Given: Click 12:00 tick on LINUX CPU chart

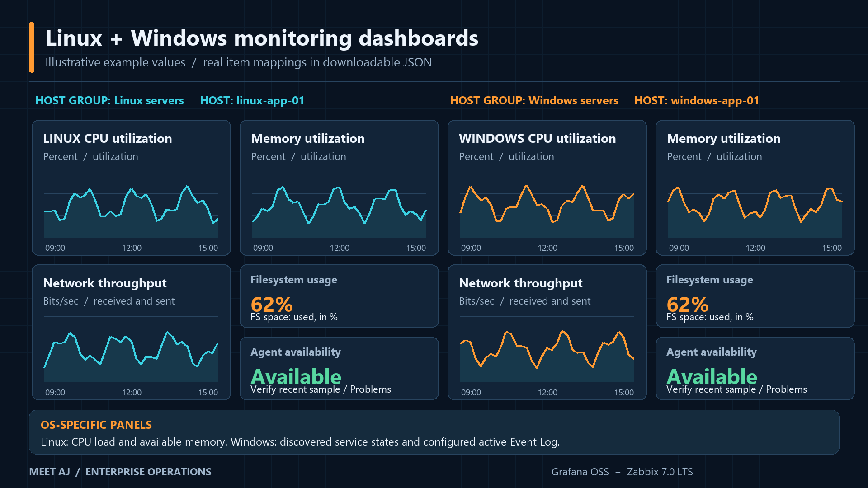Looking at the screenshot, I should click(132, 248).
